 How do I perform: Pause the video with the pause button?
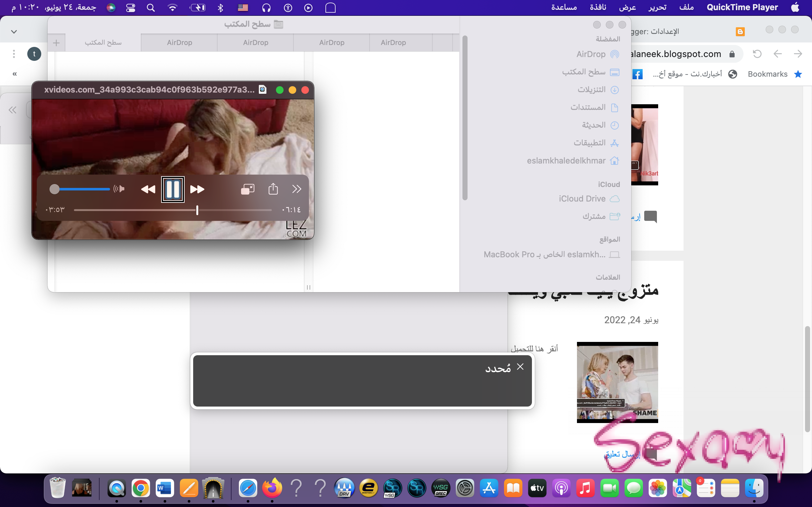pyautogui.click(x=173, y=189)
